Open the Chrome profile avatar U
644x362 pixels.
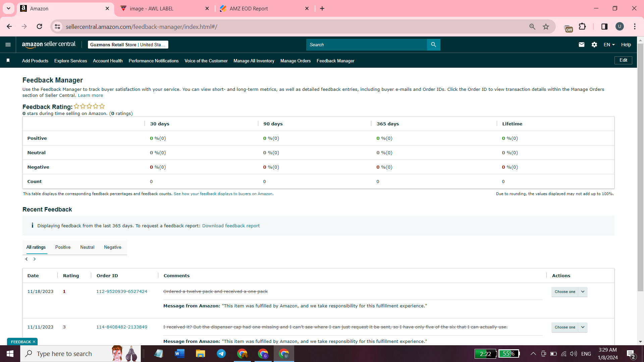(620, 26)
